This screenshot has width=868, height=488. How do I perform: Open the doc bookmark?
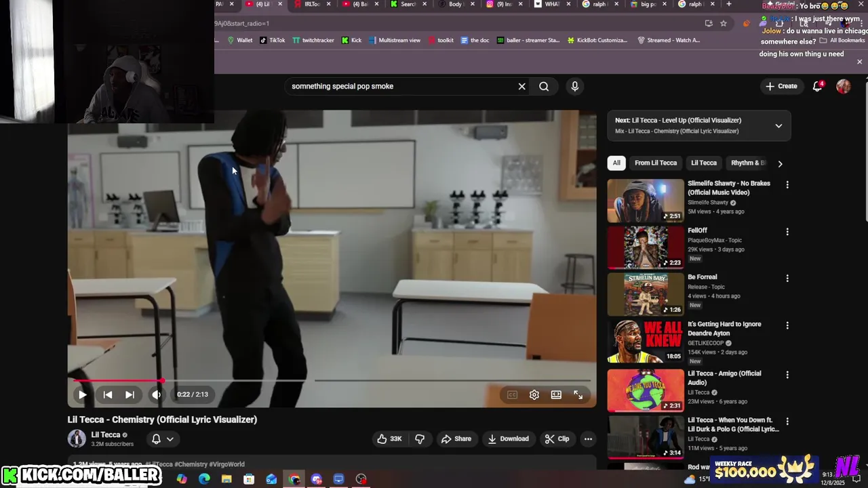pos(475,40)
